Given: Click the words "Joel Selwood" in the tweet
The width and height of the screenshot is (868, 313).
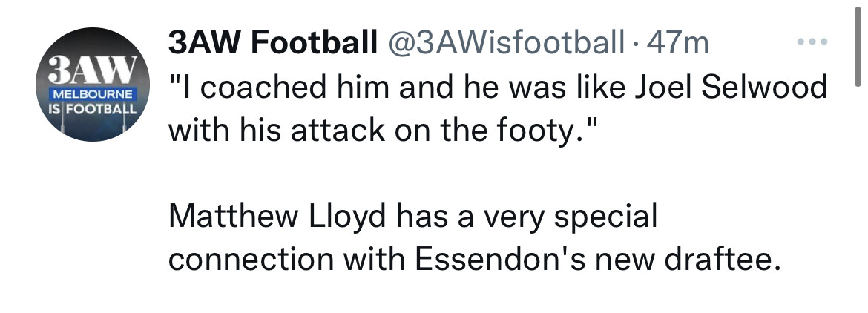Looking at the screenshot, I should 731,88.
